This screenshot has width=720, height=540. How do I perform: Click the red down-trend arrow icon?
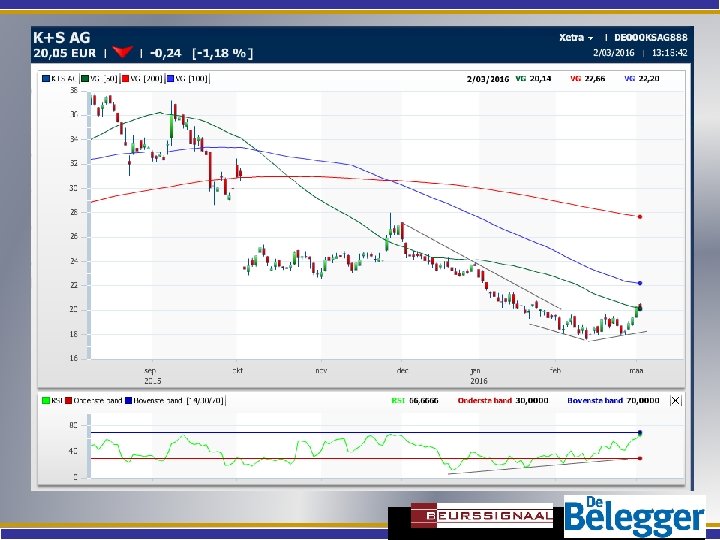[123, 52]
